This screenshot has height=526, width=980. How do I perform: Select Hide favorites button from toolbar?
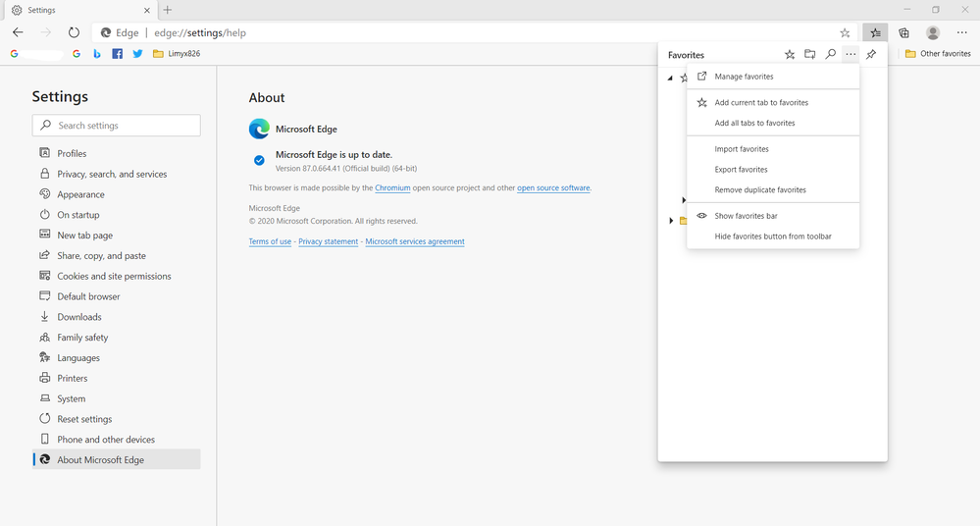[x=773, y=237]
